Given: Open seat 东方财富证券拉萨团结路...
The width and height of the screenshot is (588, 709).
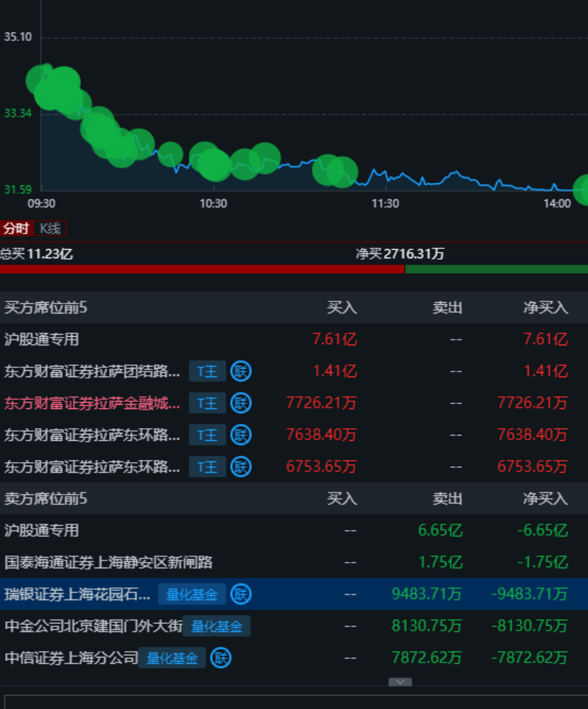Looking at the screenshot, I should tap(92, 371).
